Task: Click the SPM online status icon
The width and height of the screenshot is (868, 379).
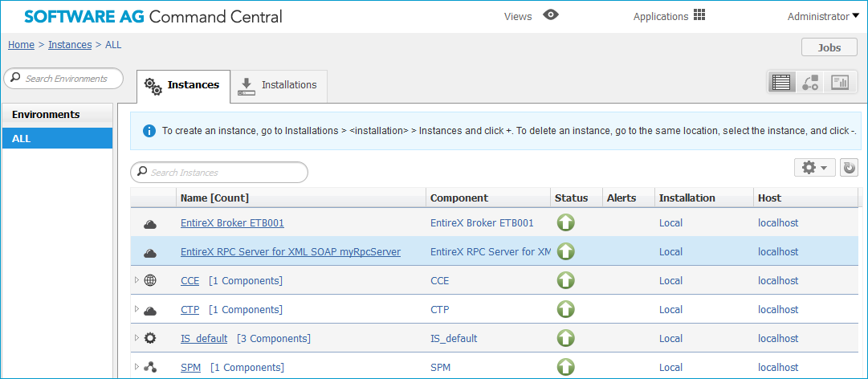Action: click(x=565, y=367)
